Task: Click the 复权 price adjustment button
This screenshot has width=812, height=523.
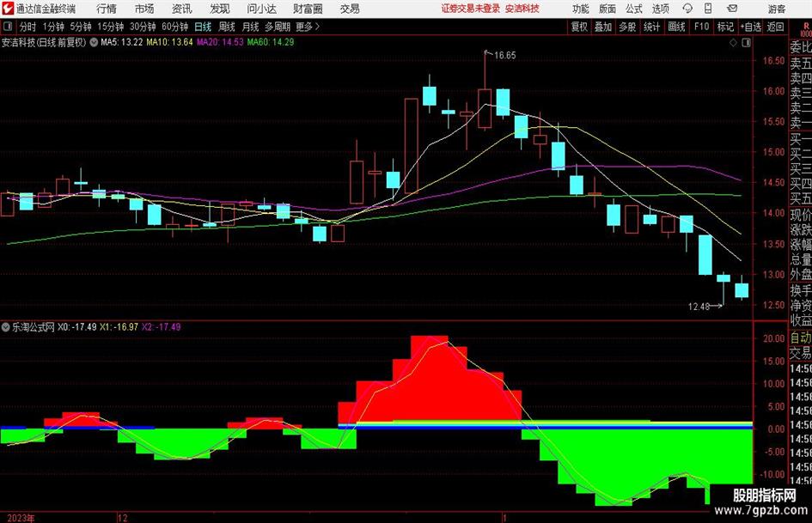Action: 579,27
